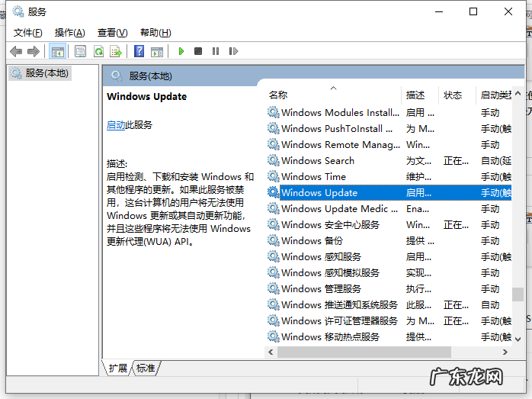Select Windows 感知服务 row

[389, 256]
